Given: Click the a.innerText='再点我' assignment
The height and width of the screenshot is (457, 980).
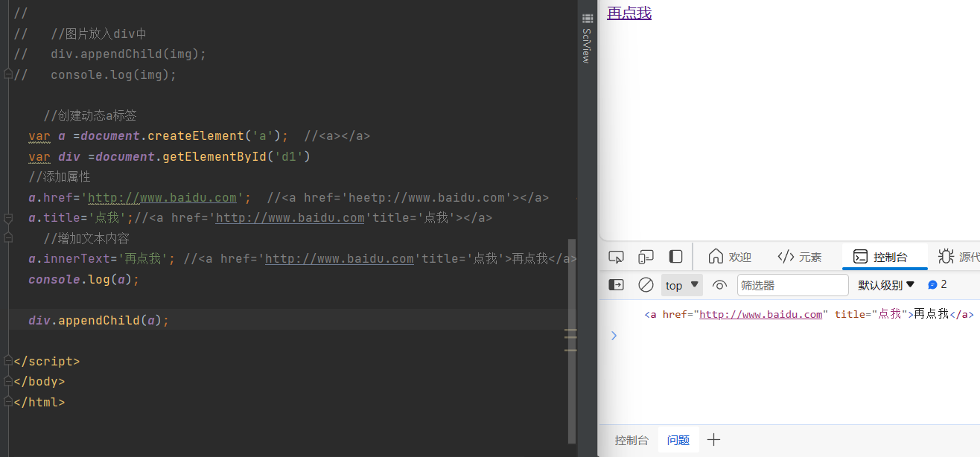Looking at the screenshot, I should (101, 259).
